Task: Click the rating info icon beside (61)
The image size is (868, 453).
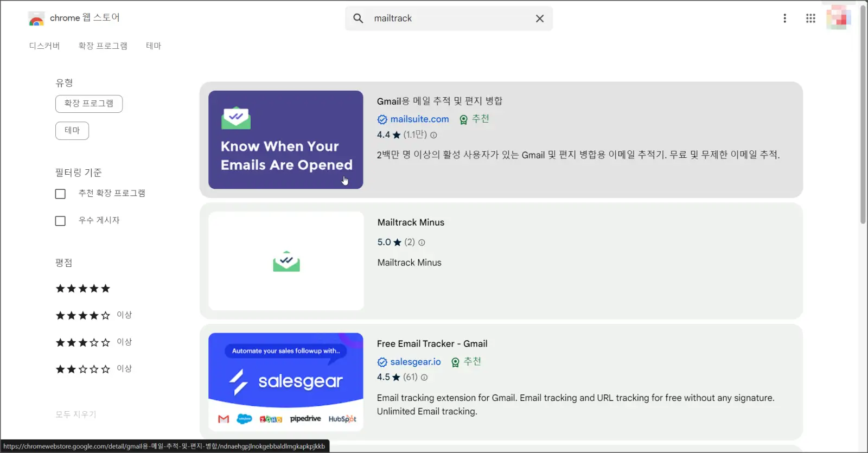Action: pyautogui.click(x=424, y=378)
